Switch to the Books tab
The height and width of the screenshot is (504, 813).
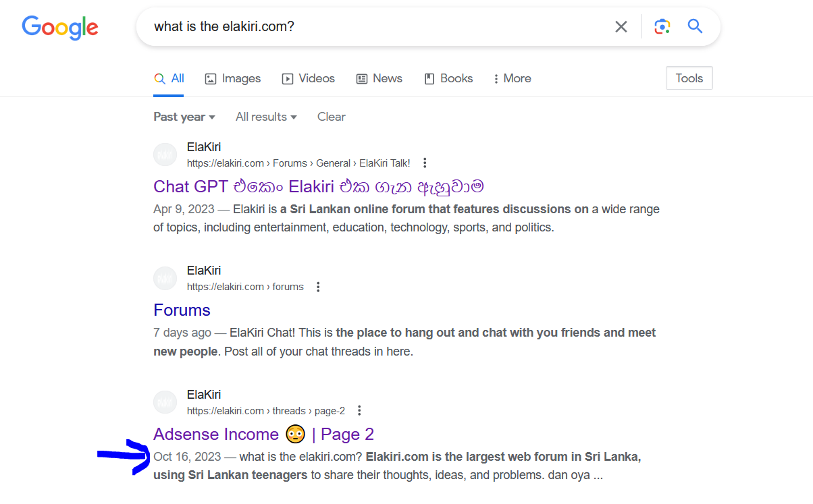click(x=448, y=78)
